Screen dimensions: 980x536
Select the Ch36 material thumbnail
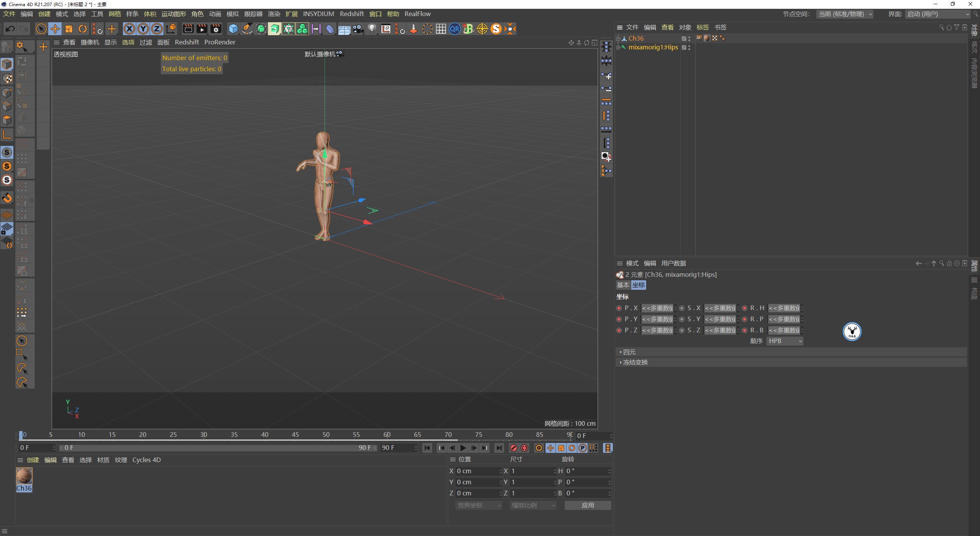24,476
